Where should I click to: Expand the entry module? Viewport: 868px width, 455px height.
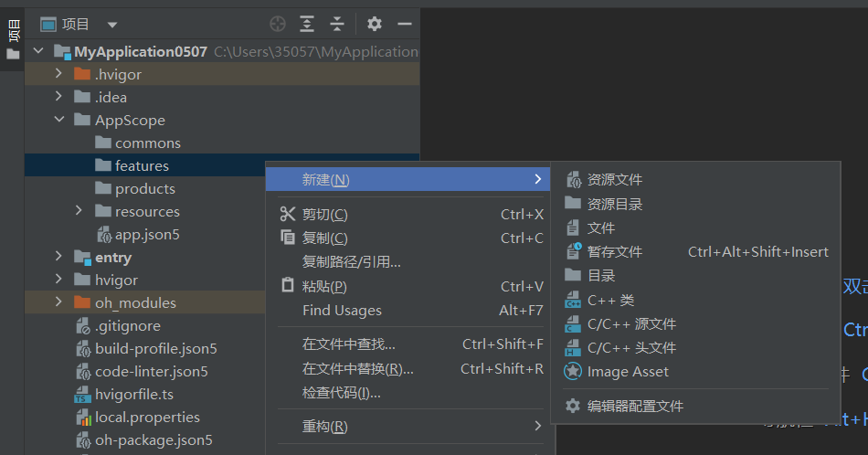point(58,256)
